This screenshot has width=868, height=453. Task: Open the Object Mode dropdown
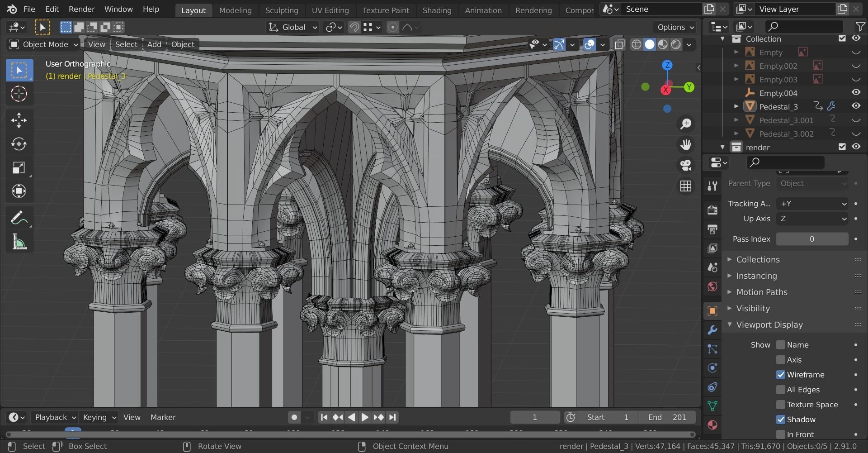(x=44, y=44)
